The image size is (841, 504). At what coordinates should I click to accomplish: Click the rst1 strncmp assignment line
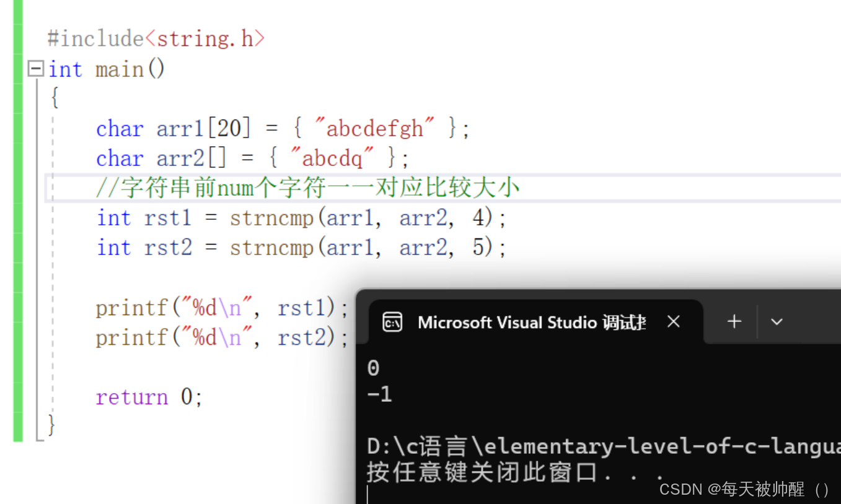[302, 218]
